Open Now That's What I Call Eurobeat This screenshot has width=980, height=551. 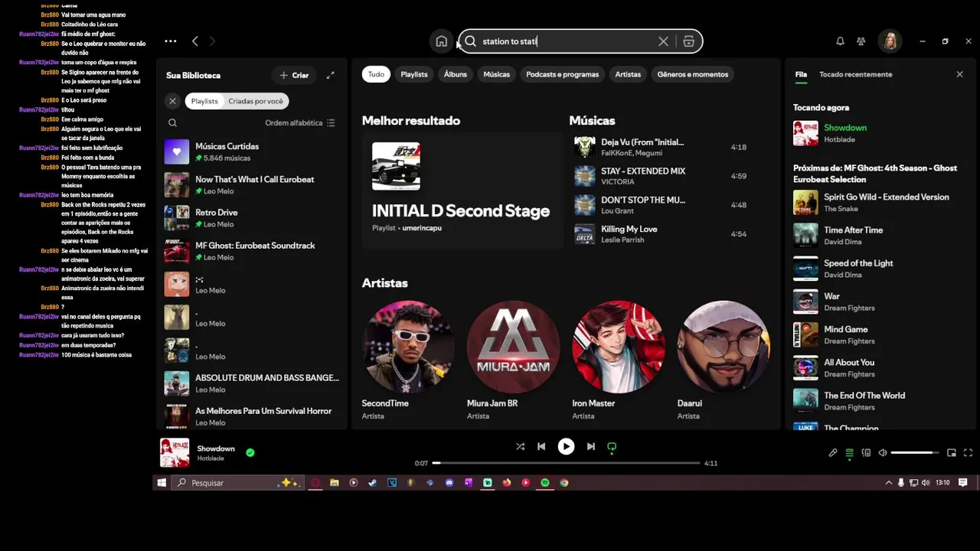coord(252,184)
